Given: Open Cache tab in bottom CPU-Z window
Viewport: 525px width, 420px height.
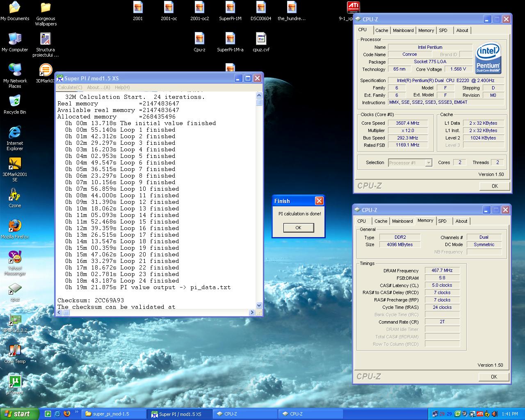Looking at the screenshot, I should point(381,221).
